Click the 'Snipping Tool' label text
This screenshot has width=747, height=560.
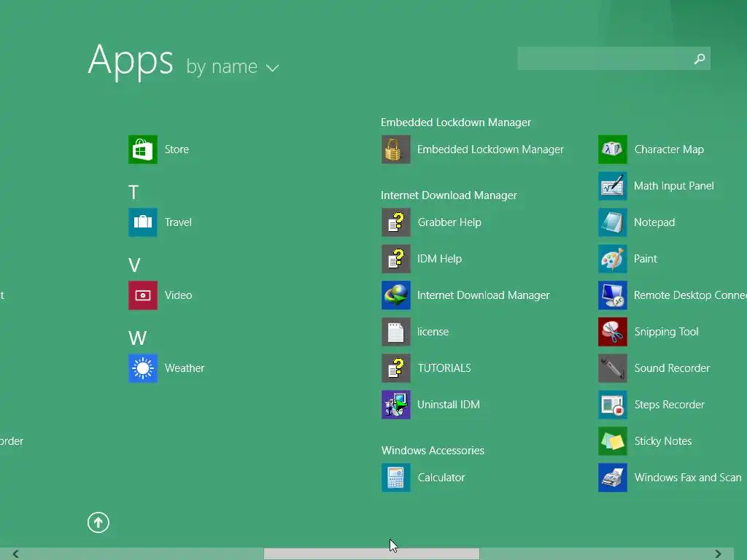point(666,332)
